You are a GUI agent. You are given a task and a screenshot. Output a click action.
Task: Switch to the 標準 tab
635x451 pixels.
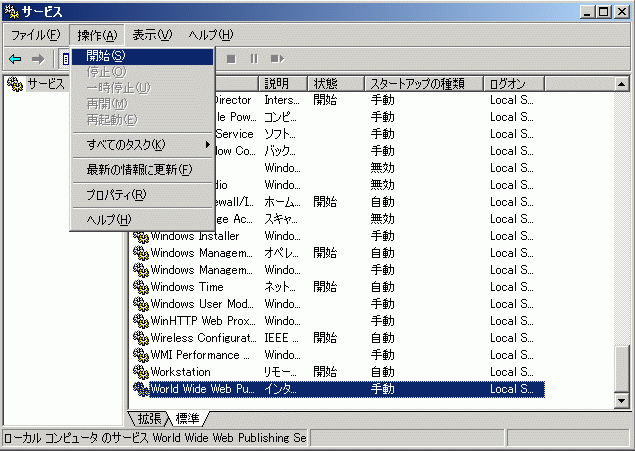click(188, 419)
